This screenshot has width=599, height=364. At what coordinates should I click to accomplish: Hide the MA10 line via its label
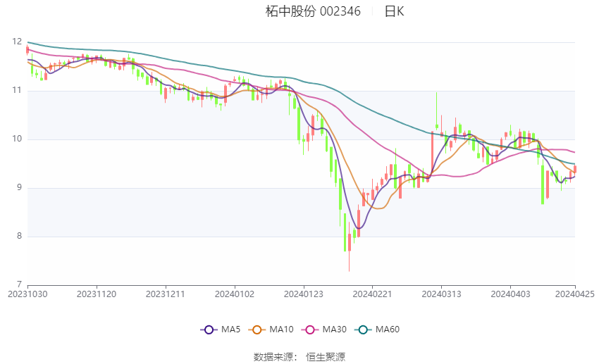click(x=282, y=330)
